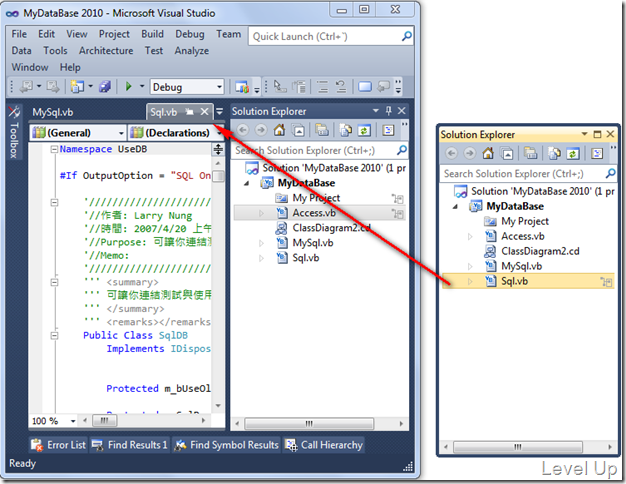Open the Analyze menu
The height and width of the screenshot is (484, 626).
click(x=192, y=51)
